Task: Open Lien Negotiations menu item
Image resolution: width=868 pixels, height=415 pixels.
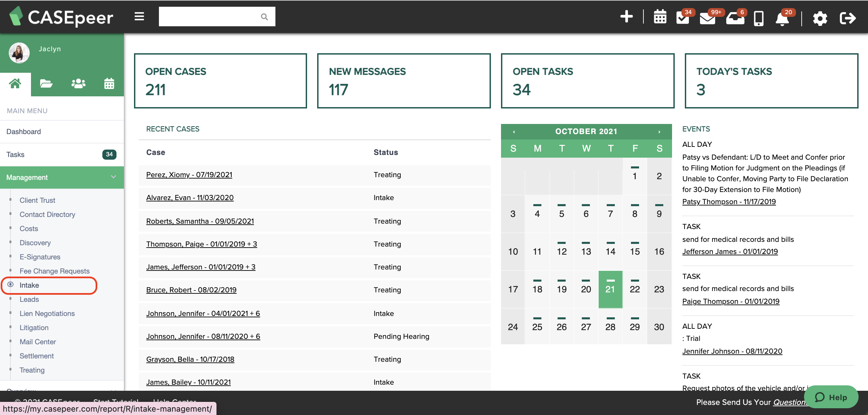Action: (47, 314)
